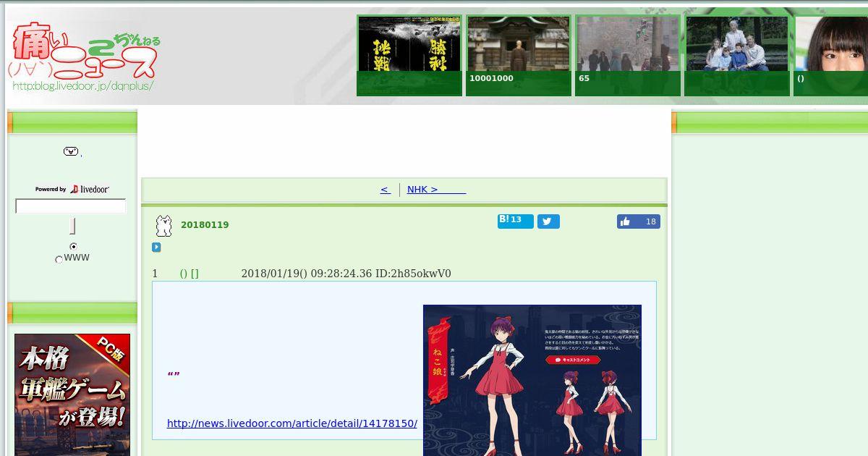Open the anime character image in the post

[532, 380]
